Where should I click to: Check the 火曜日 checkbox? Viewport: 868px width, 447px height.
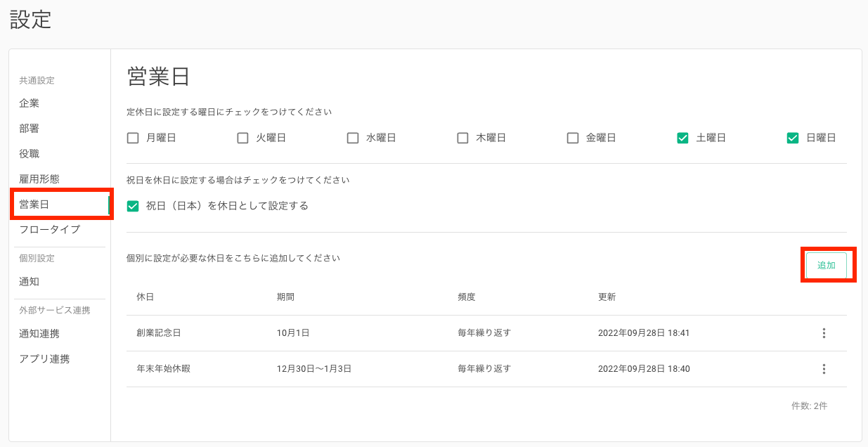242,138
